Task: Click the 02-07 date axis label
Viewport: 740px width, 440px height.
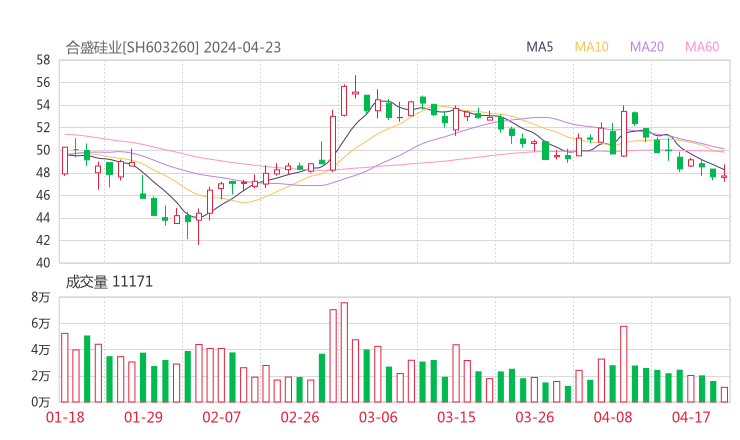Action: (x=221, y=417)
